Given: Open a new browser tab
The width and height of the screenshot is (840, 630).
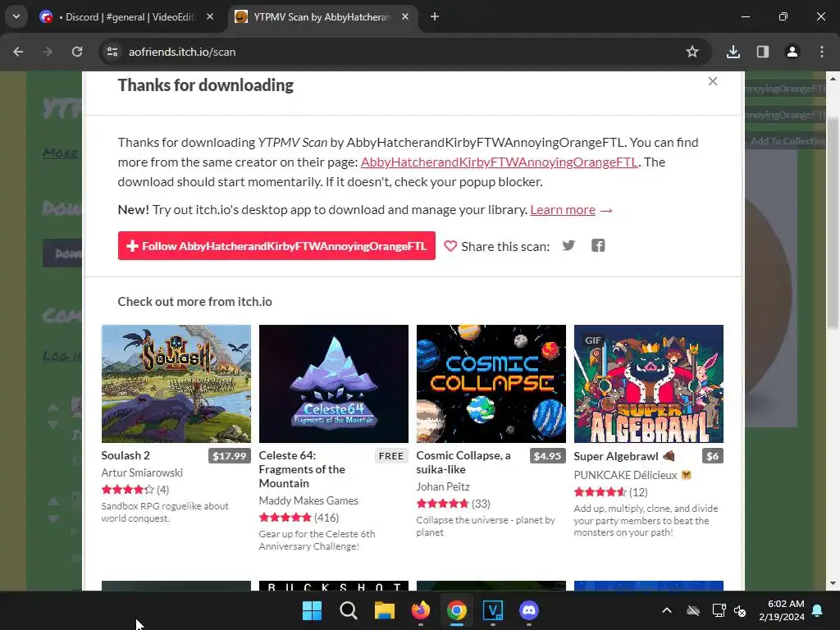Looking at the screenshot, I should (x=435, y=17).
